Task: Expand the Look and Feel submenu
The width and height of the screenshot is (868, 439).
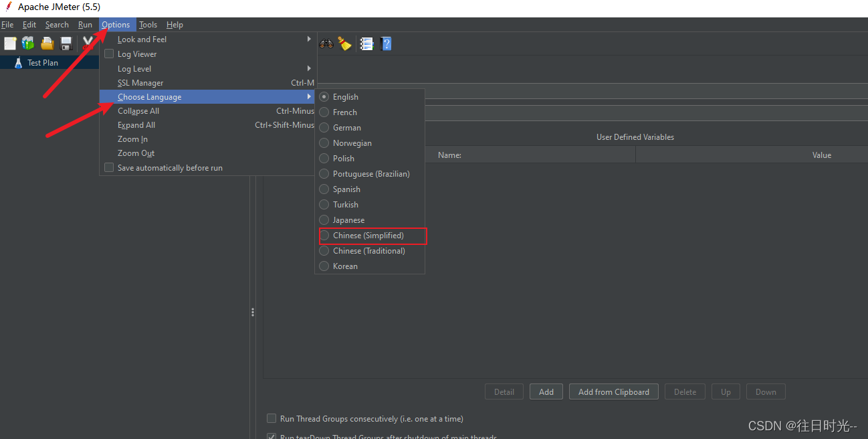Action: [x=207, y=39]
